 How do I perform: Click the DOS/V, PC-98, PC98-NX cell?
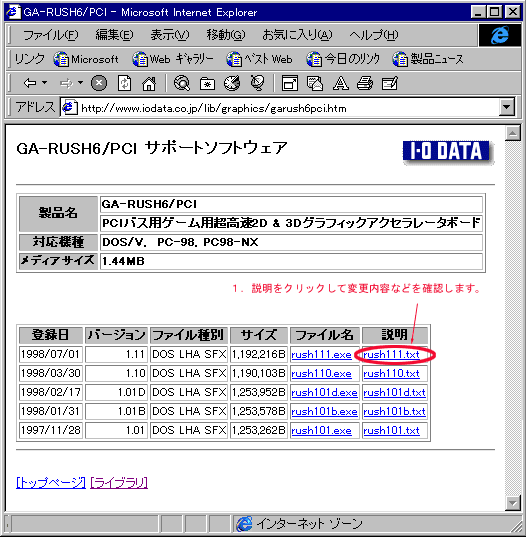[x=291, y=242]
